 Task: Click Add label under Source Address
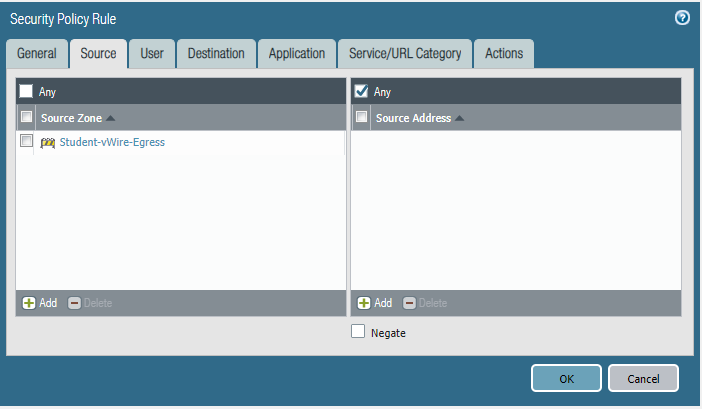(383, 303)
